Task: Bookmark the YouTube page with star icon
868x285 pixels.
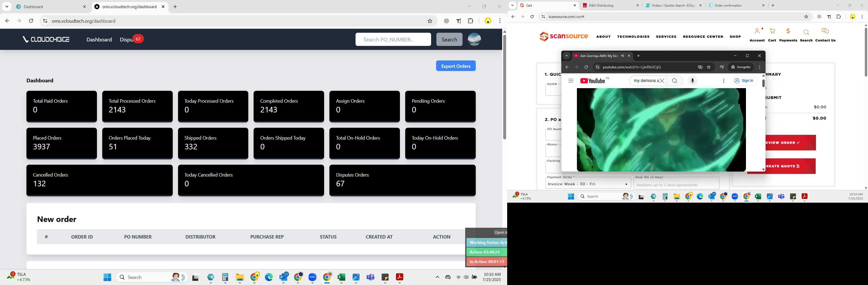Action: [709, 67]
